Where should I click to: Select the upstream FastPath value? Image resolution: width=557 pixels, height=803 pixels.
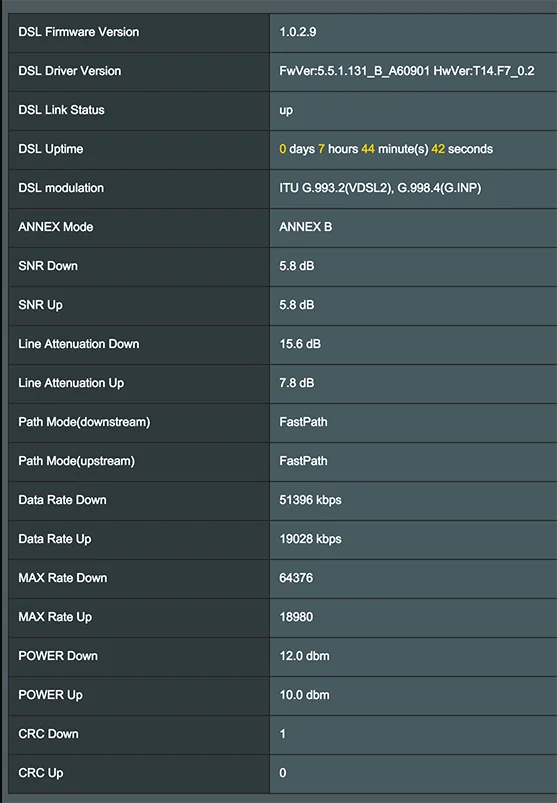point(303,461)
